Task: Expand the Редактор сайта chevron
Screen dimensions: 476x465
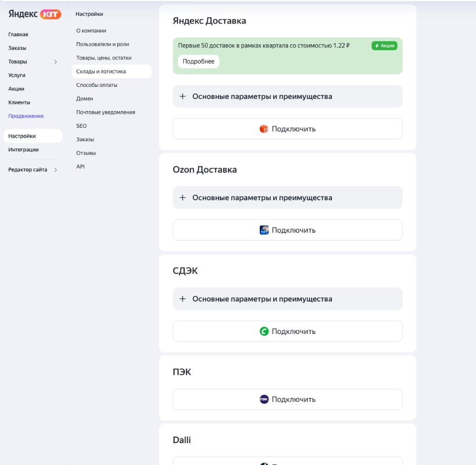Action: 56,170
